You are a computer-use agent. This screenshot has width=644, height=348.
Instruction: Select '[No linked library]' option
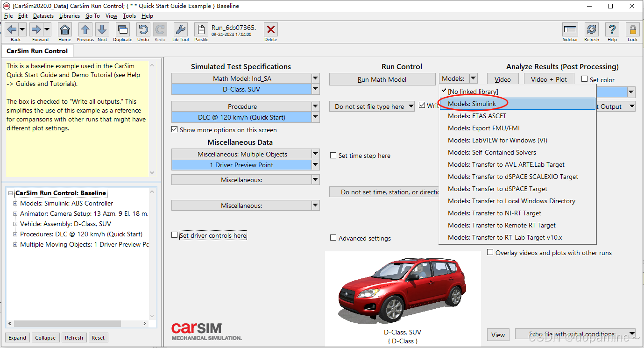[x=517, y=92]
